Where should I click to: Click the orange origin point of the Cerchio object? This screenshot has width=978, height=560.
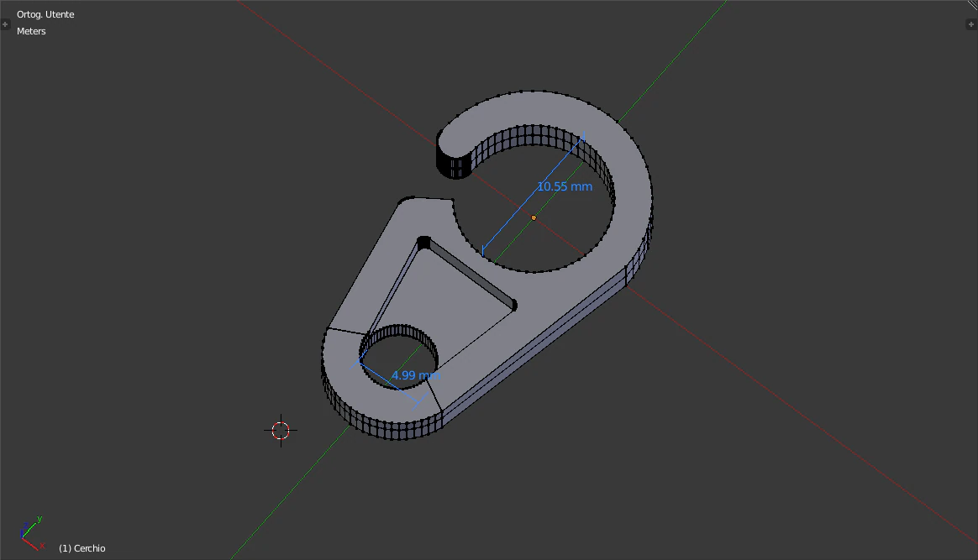click(x=534, y=217)
